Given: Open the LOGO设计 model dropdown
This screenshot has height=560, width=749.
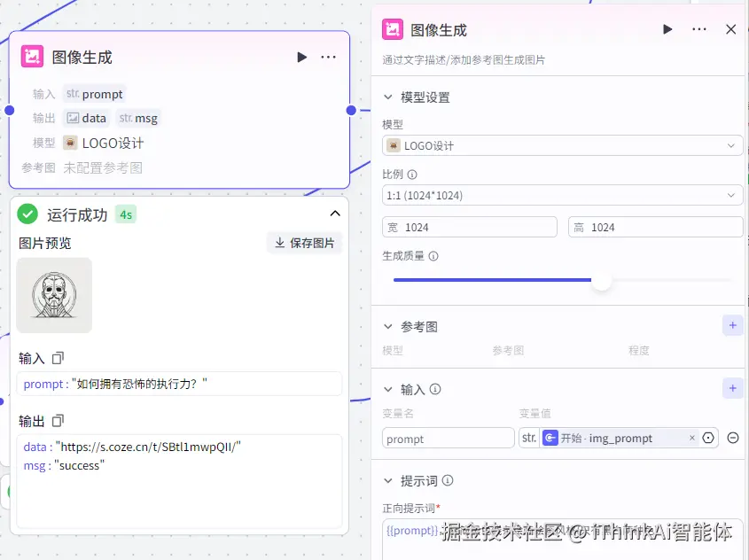Looking at the screenshot, I should point(562,145).
